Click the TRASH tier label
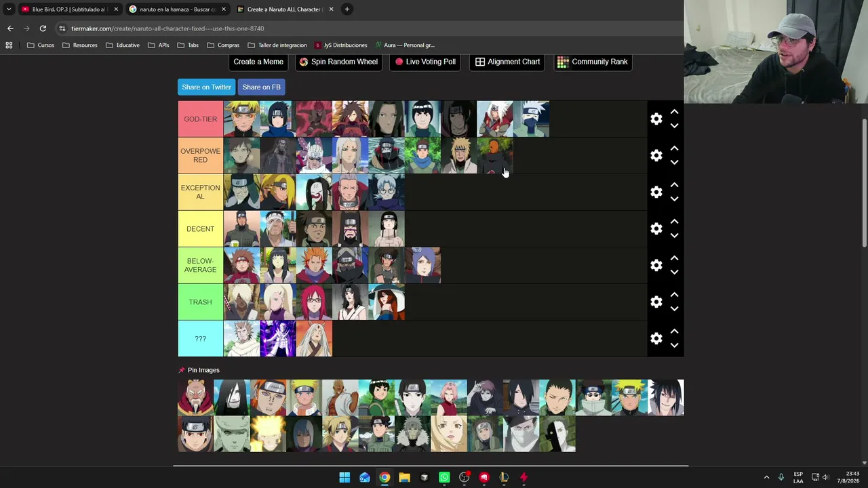This screenshot has width=868, height=488. coord(201,302)
